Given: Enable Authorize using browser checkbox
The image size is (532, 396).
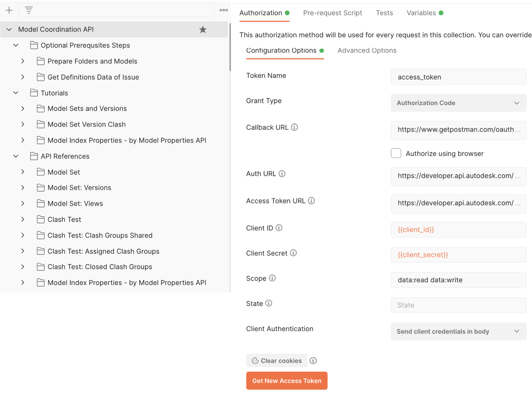Looking at the screenshot, I should [x=396, y=153].
